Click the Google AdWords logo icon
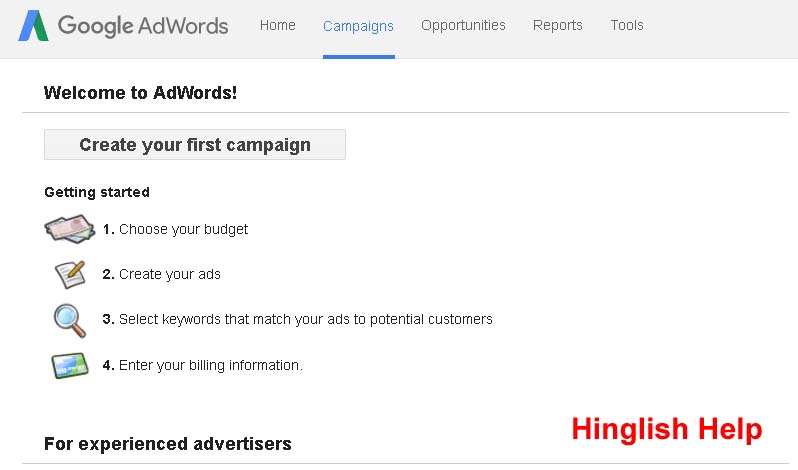798x470 pixels. (x=34, y=26)
